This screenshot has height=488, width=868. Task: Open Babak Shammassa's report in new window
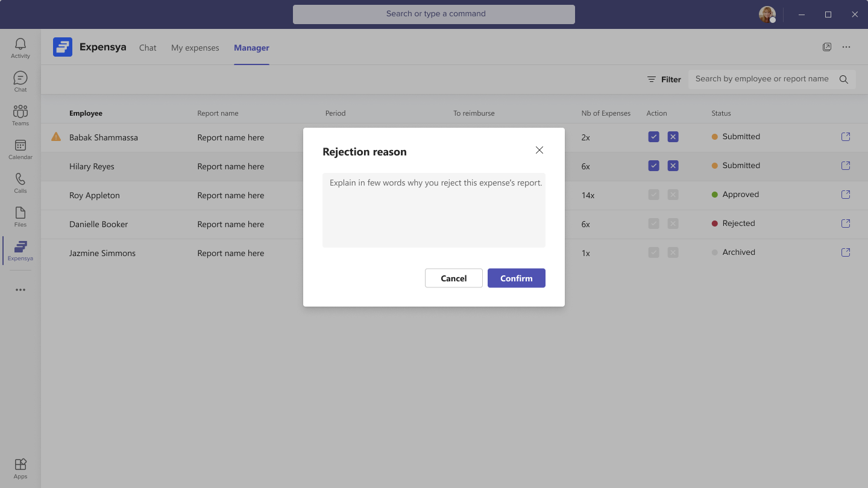(846, 137)
